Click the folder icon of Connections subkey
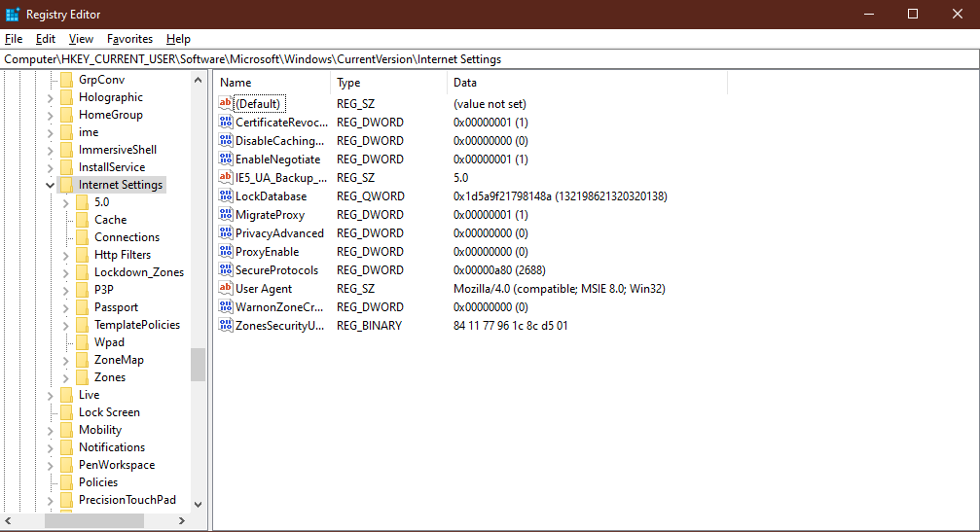Viewport: 980px width, 532px height. point(82,236)
